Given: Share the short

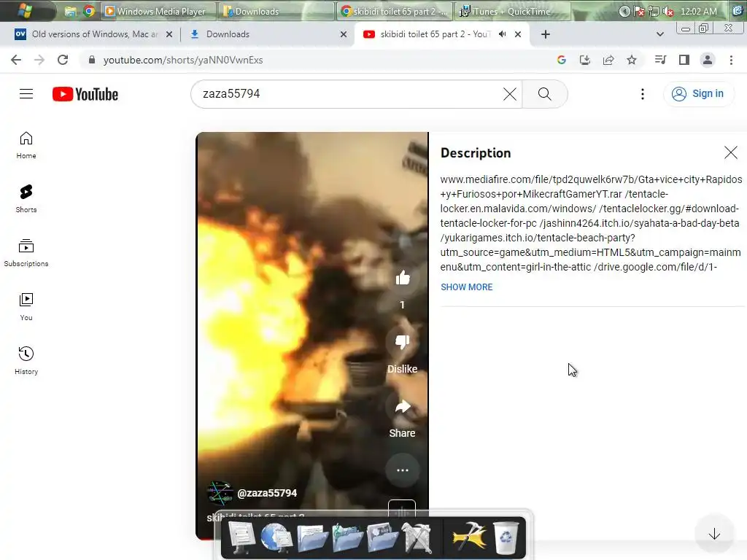Looking at the screenshot, I should (x=403, y=407).
